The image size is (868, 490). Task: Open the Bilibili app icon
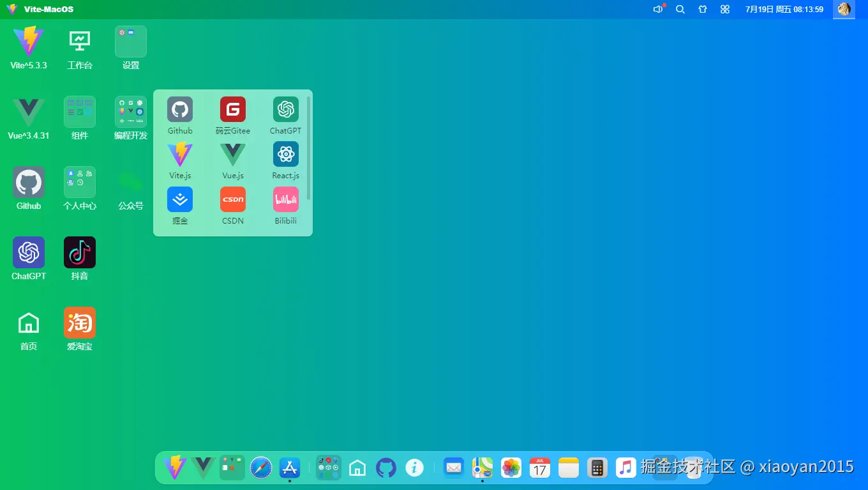[285, 199]
